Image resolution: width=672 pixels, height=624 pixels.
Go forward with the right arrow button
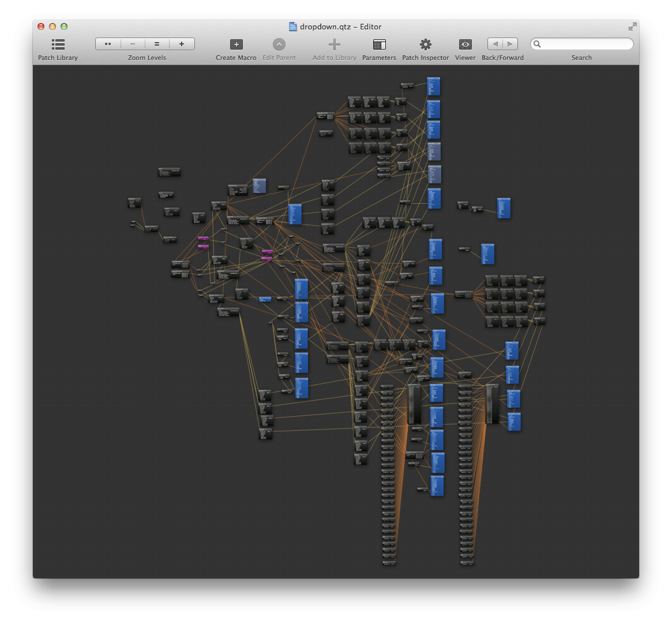pyautogui.click(x=510, y=44)
